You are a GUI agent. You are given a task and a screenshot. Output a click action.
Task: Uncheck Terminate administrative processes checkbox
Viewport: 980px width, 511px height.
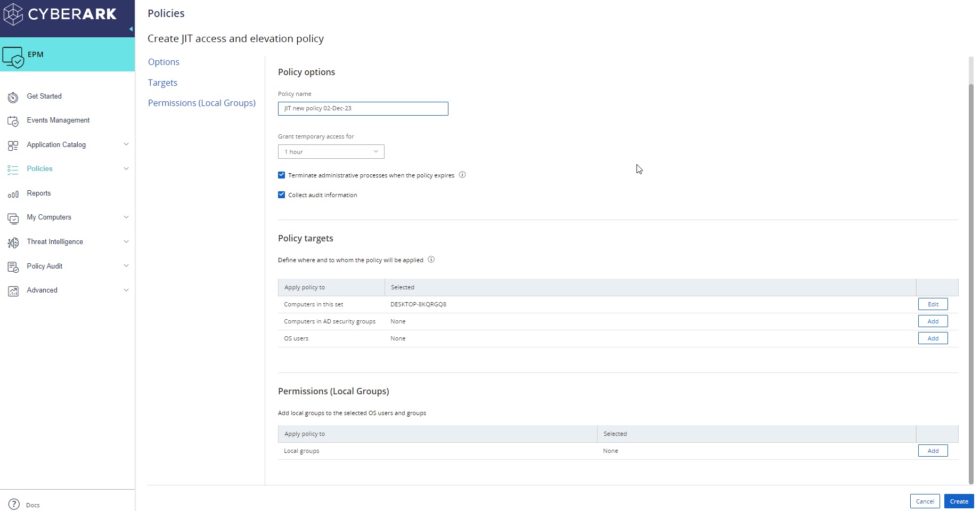pos(282,175)
